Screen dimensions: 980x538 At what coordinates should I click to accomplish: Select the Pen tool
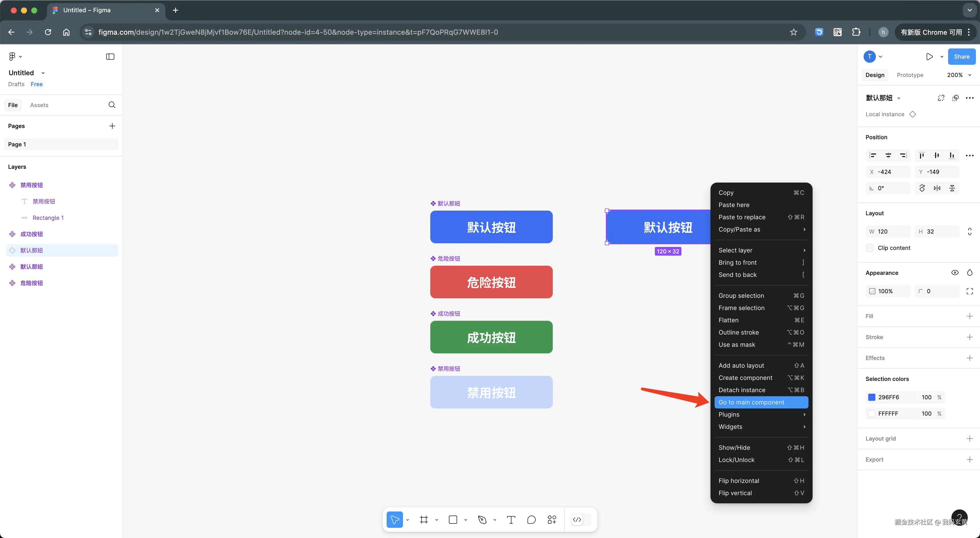coord(482,520)
